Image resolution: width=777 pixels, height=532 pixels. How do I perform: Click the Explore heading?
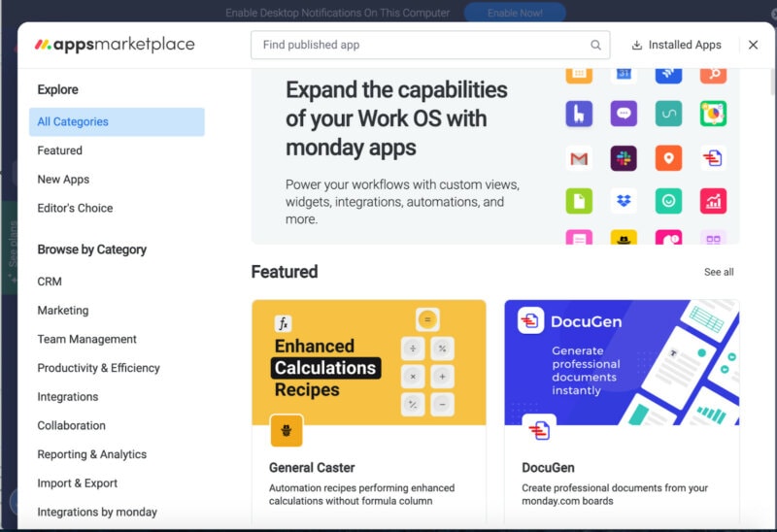(x=57, y=89)
